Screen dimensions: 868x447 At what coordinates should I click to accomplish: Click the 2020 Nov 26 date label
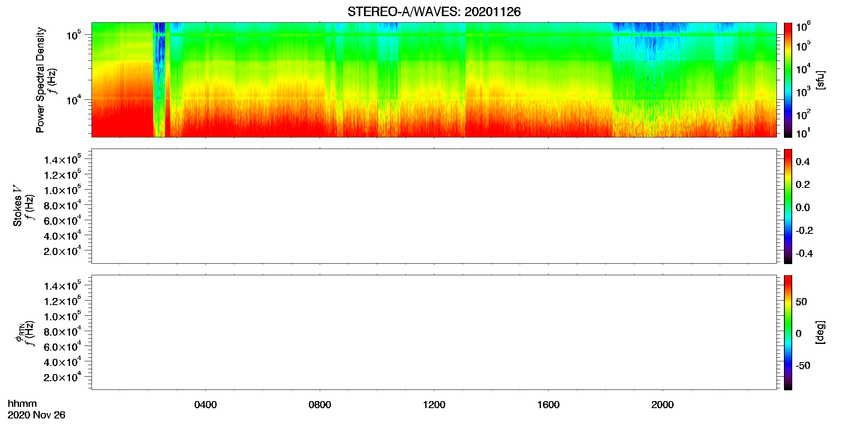[36, 415]
